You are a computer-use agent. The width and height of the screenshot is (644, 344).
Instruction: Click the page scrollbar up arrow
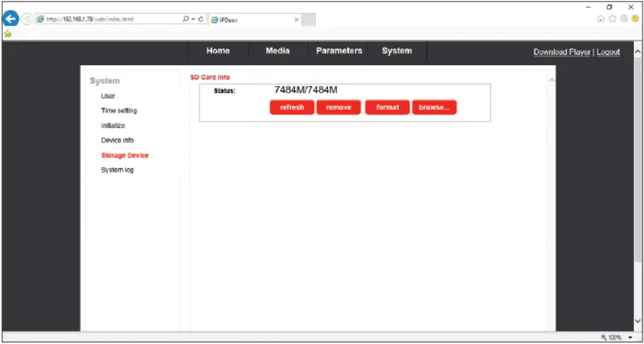click(x=637, y=52)
